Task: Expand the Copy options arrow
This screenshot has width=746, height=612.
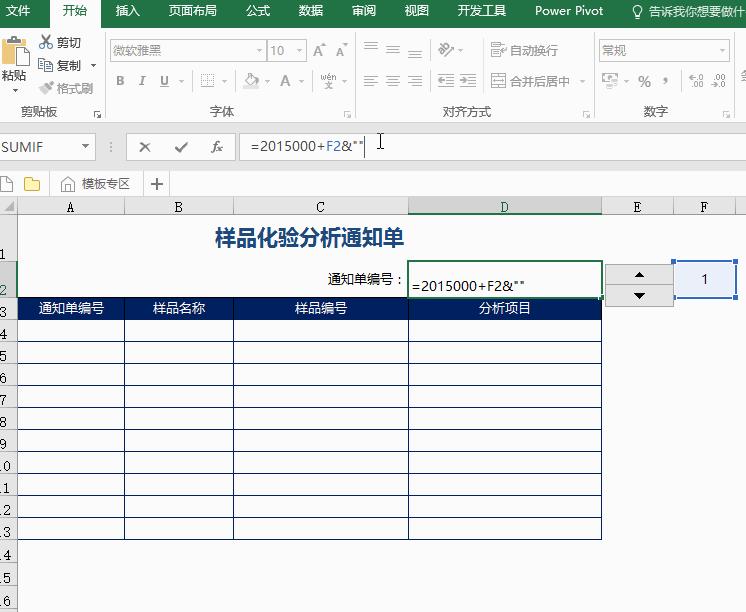Action: pyautogui.click(x=94, y=65)
